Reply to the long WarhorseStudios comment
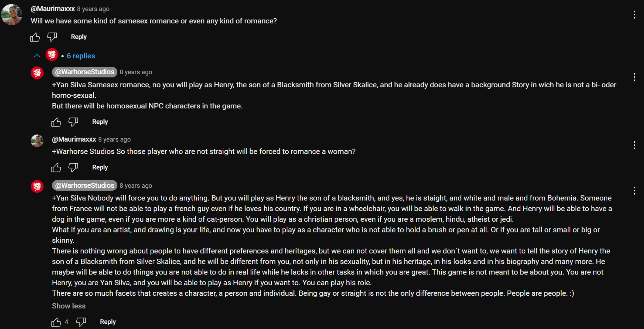Screen dimensions: 644x329 (108, 322)
